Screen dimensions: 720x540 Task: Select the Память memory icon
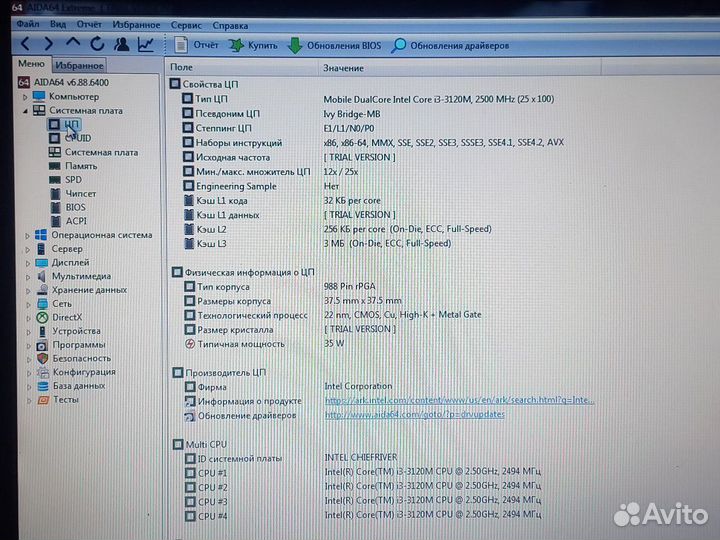[x=55, y=166]
